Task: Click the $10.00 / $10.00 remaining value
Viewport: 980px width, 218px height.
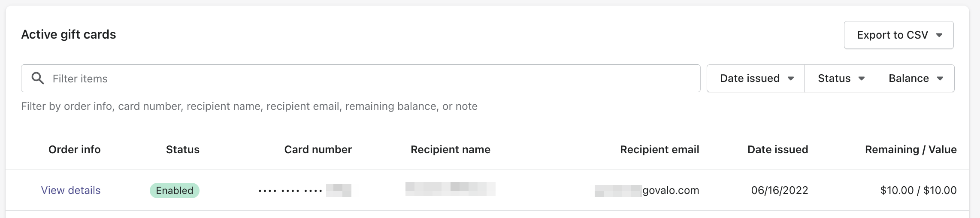Action: [x=918, y=190]
